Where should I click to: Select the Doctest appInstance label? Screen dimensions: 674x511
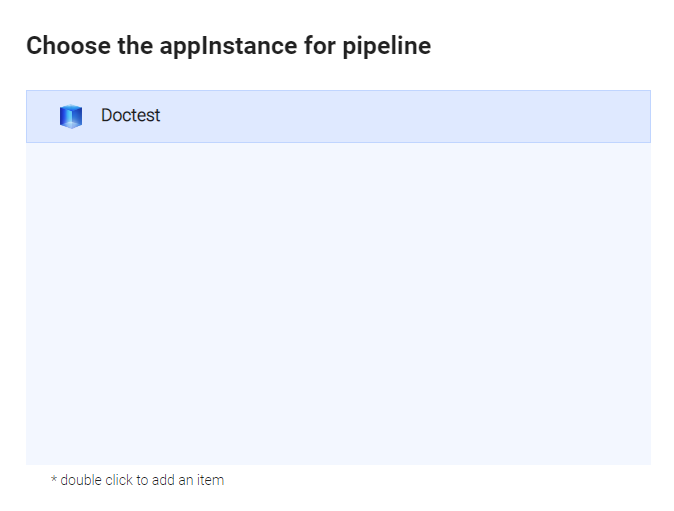tap(130, 116)
